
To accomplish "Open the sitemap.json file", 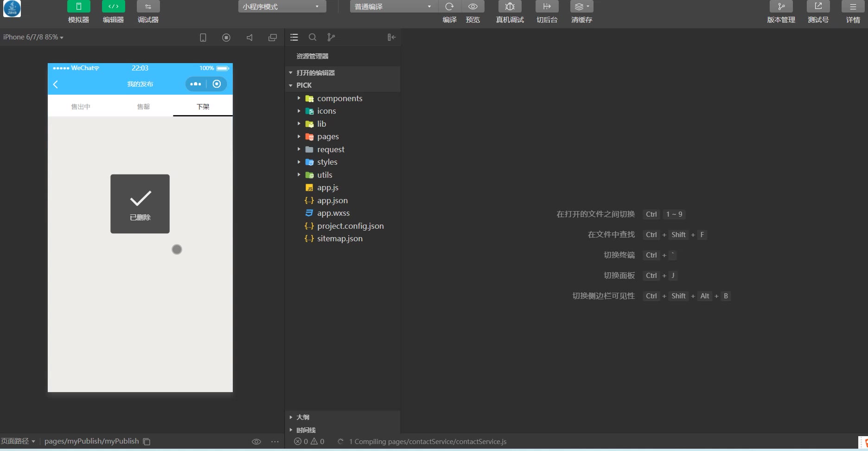I will tap(343, 238).
